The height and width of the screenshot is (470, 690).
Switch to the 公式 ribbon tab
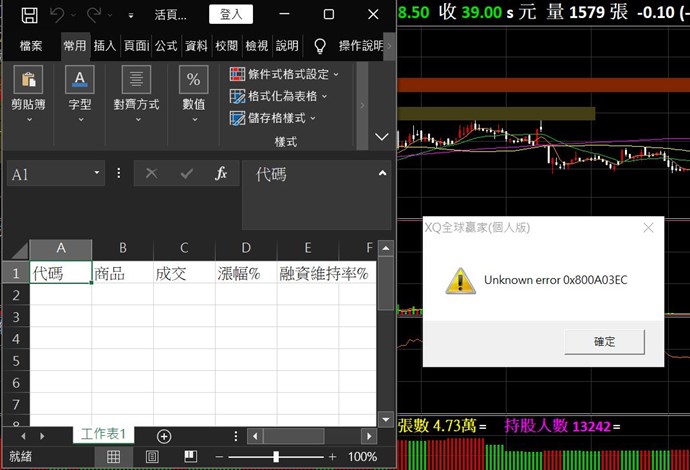(166, 46)
